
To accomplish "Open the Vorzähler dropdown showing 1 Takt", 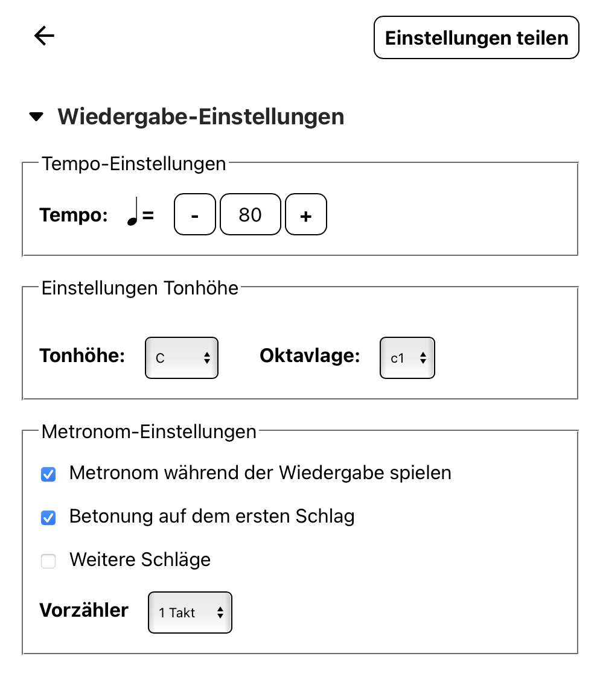I will click(x=190, y=612).
